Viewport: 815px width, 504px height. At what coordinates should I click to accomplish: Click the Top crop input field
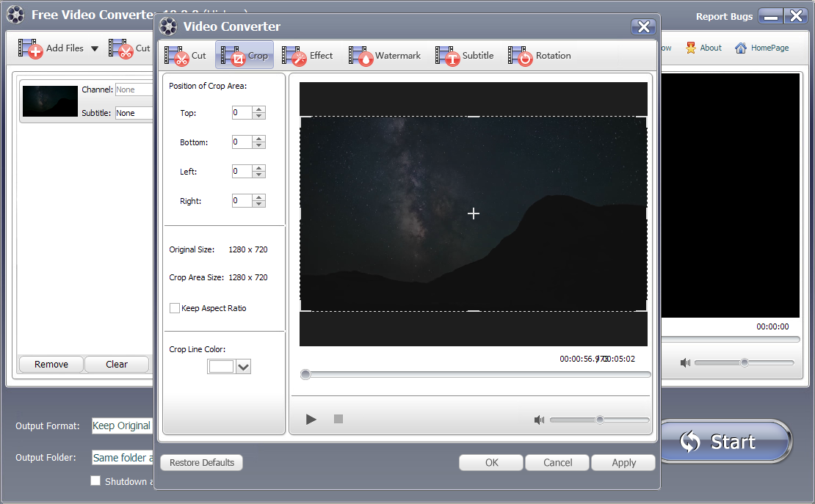(242, 113)
